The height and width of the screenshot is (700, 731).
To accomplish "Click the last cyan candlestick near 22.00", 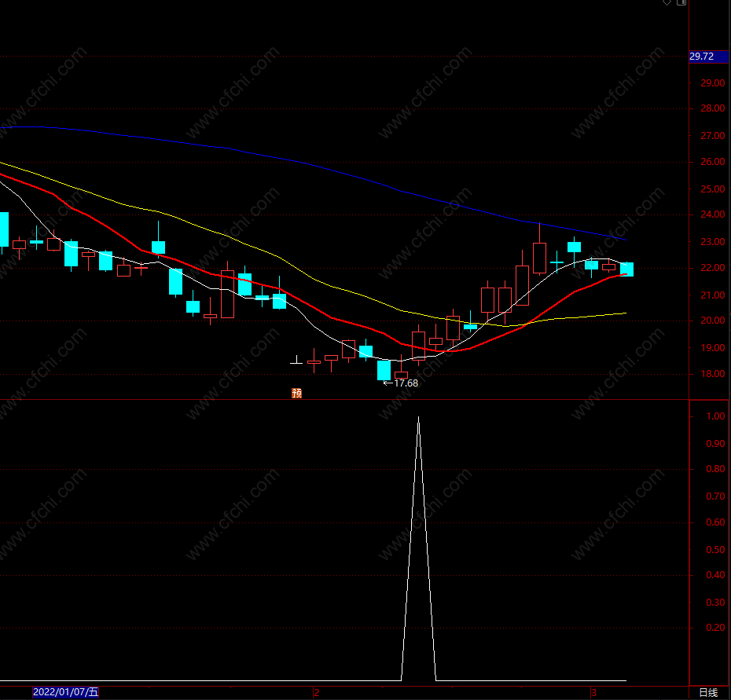I will click(x=626, y=269).
